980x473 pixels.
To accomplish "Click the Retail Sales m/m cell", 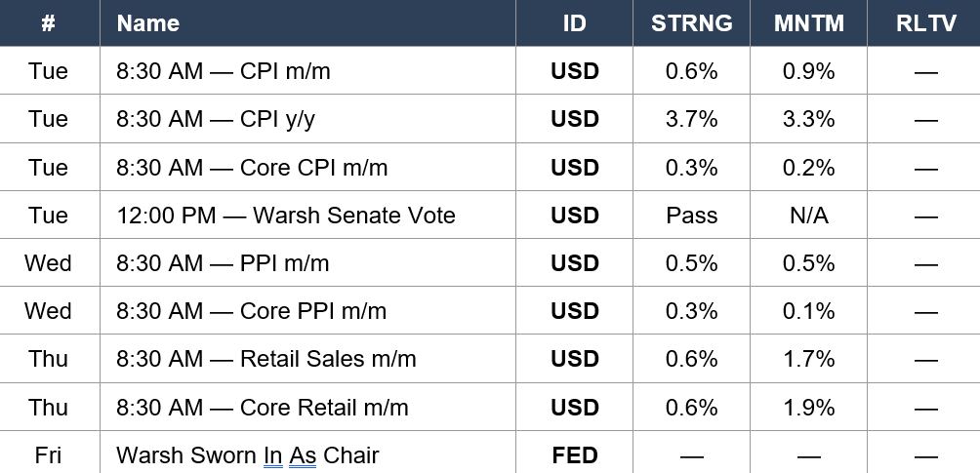I will pyautogui.click(x=307, y=359).
